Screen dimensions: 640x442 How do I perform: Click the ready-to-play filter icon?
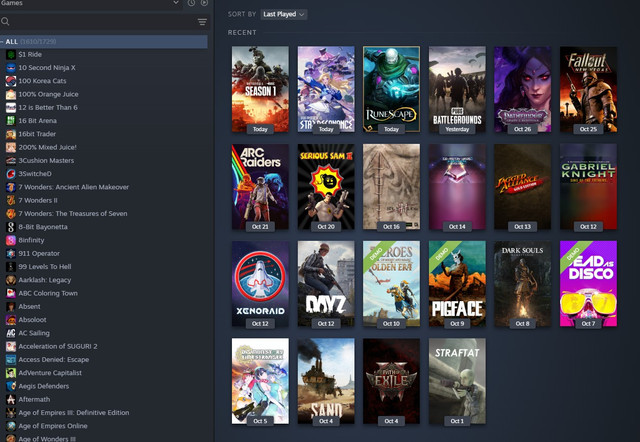[203, 4]
